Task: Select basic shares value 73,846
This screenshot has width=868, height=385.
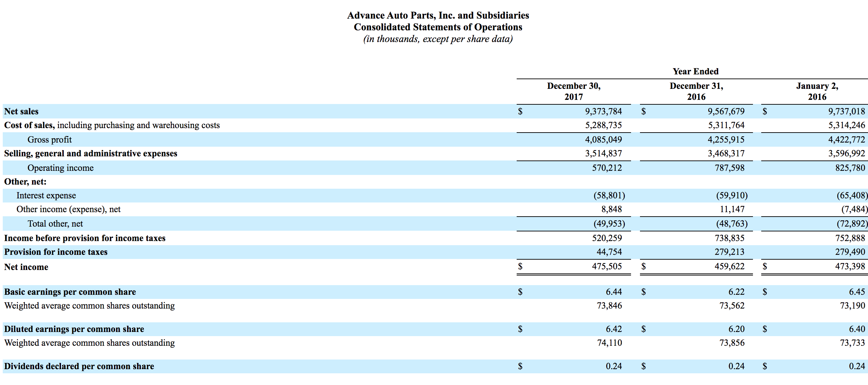Action: tap(609, 306)
